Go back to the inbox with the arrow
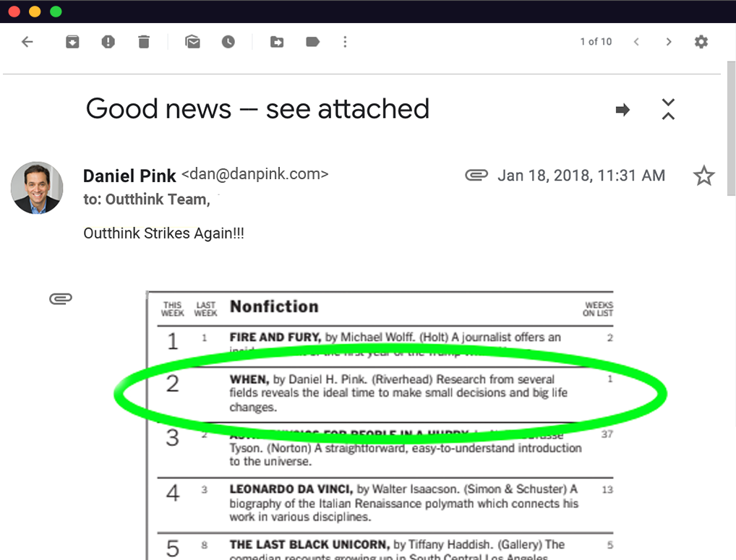This screenshot has height=560, width=736. click(27, 42)
